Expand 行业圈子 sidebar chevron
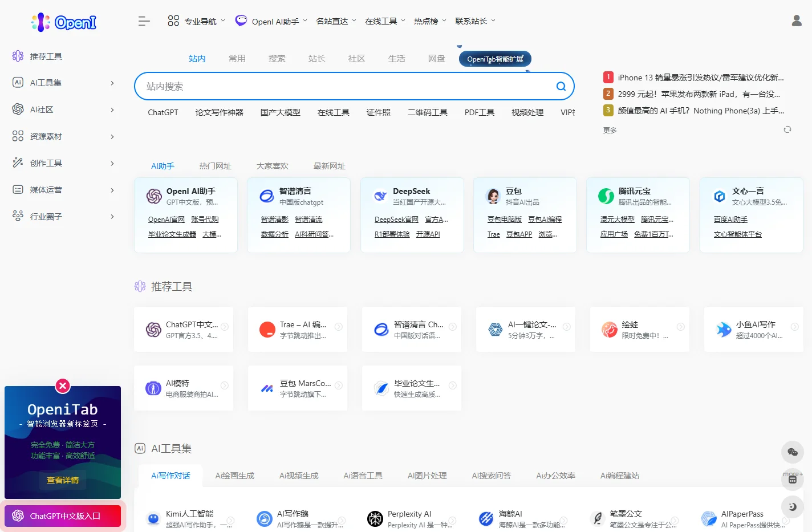 tap(112, 217)
